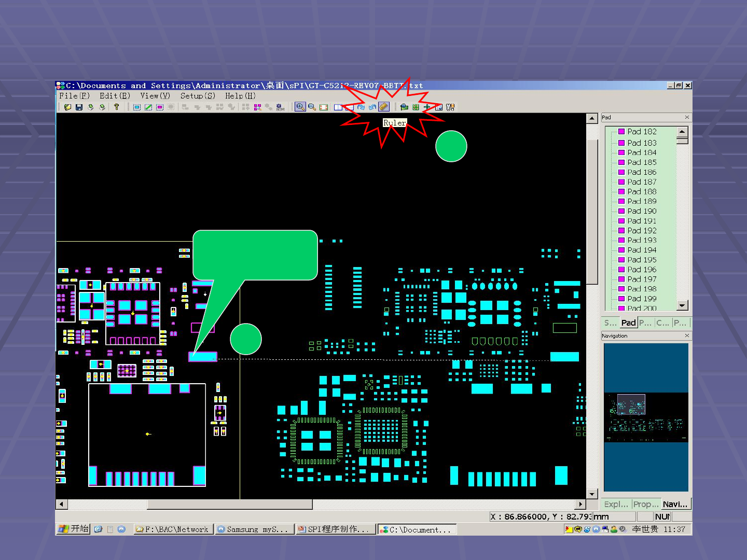The image size is (747, 560).
Task: Click the green plus toolbar icon
Action: (x=427, y=107)
